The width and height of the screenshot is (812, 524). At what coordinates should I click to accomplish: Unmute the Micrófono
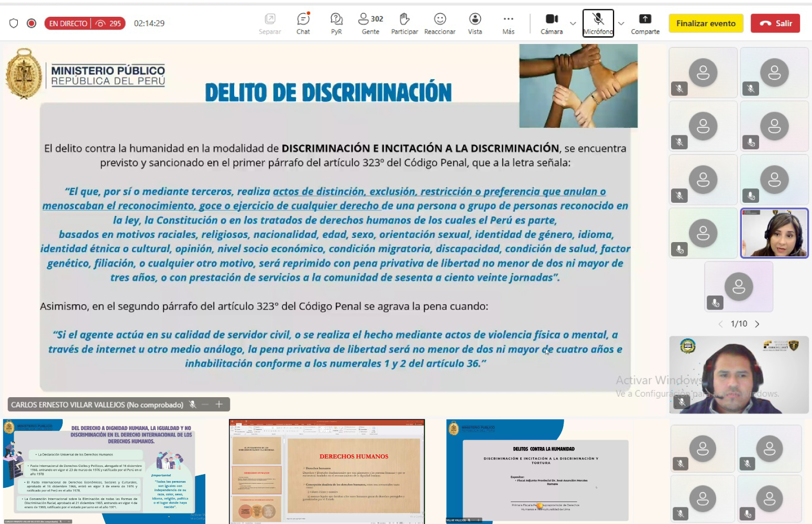pyautogui.click(x=598, y=23)
